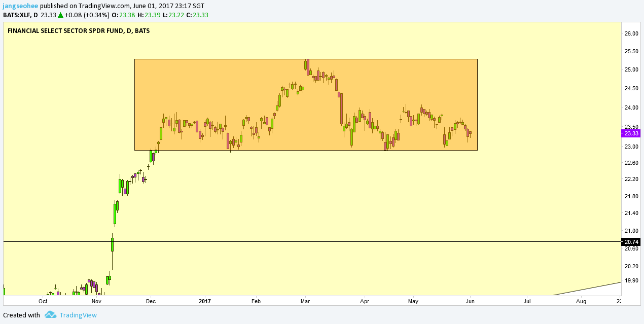Click the 24.50 price axis label
Viewport: 644px width, 324px height.
click(x=631, y=88)
